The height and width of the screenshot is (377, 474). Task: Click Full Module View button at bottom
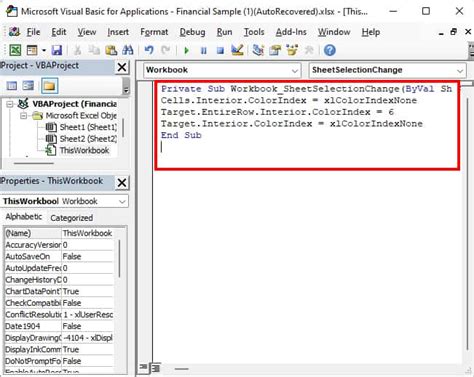[x=156, y=368]
